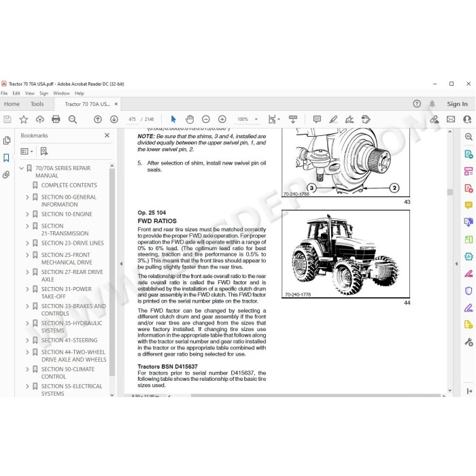
Task: Collapse the left navigation pane arrow
Action: click(121, 264)
